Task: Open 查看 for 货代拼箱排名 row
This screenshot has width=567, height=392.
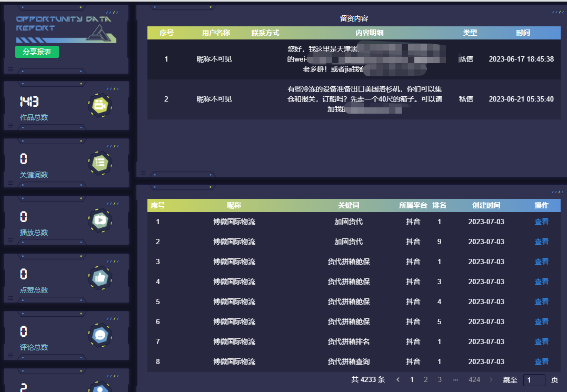Action: pyautogui.click(x=541, y=341)
